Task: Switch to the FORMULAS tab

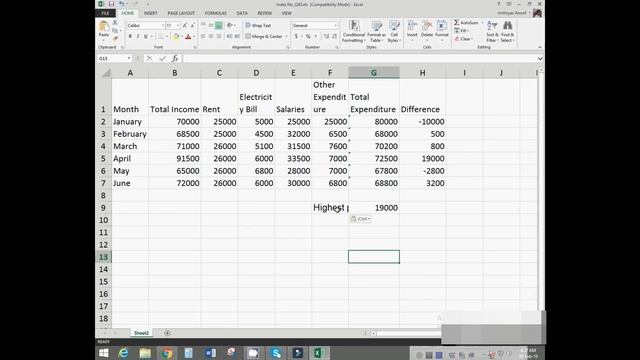Action: point(216,13)
